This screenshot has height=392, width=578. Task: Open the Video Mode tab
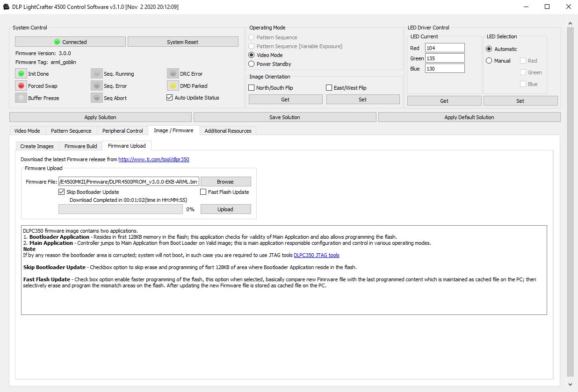pos(27,131)
